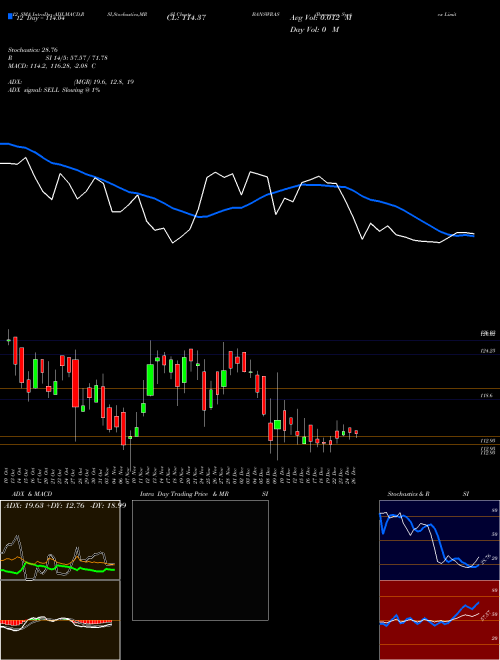
Task: Click the empty intraday trading price chart box
Action: (x=200, y=560)
